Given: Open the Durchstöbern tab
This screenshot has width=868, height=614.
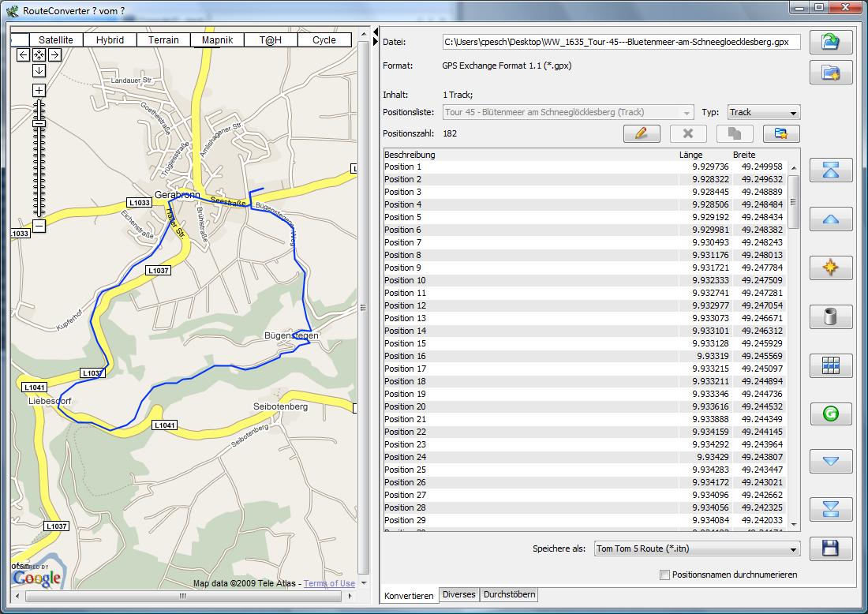Looking at the screenshot, I should pyautogui.click(x=509, y=594).
